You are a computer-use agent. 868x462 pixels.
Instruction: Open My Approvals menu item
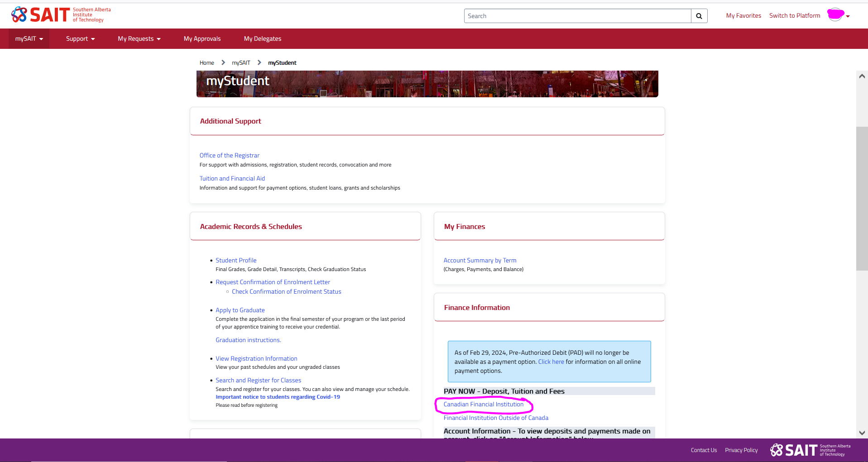[202, 39]
